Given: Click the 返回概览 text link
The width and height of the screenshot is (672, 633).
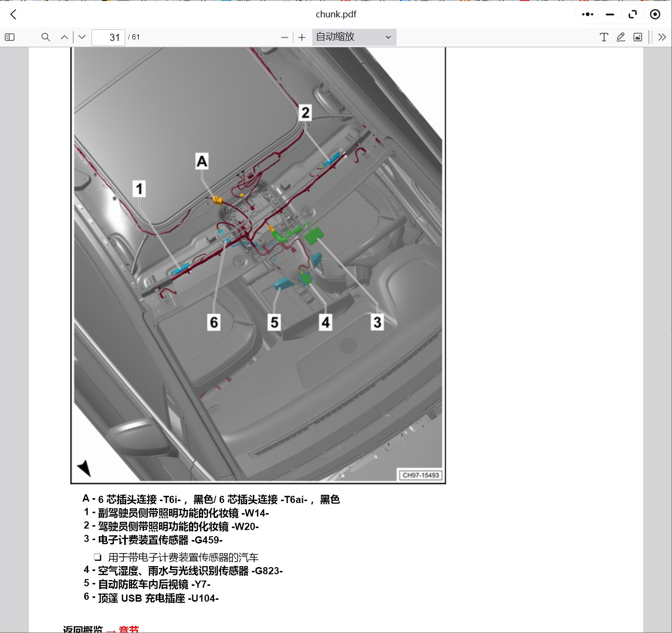Looking at the screenshot, I should (x=82, y=629).
